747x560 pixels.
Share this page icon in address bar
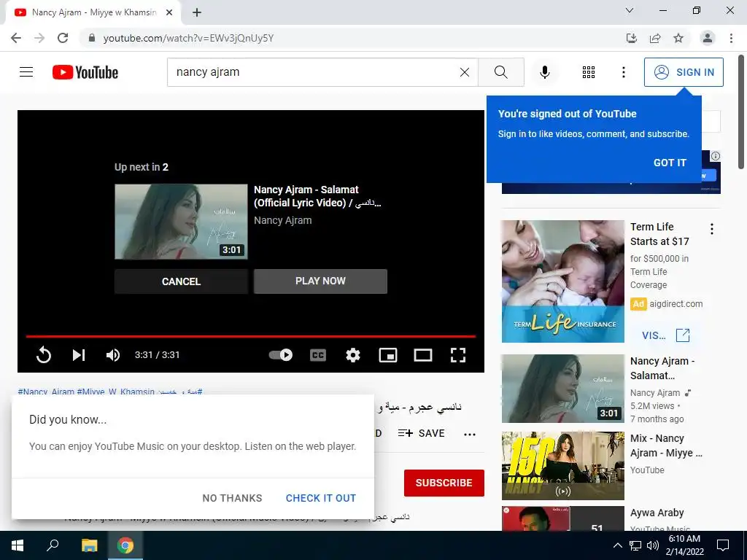pyautogui.click(x=655, y=38)
